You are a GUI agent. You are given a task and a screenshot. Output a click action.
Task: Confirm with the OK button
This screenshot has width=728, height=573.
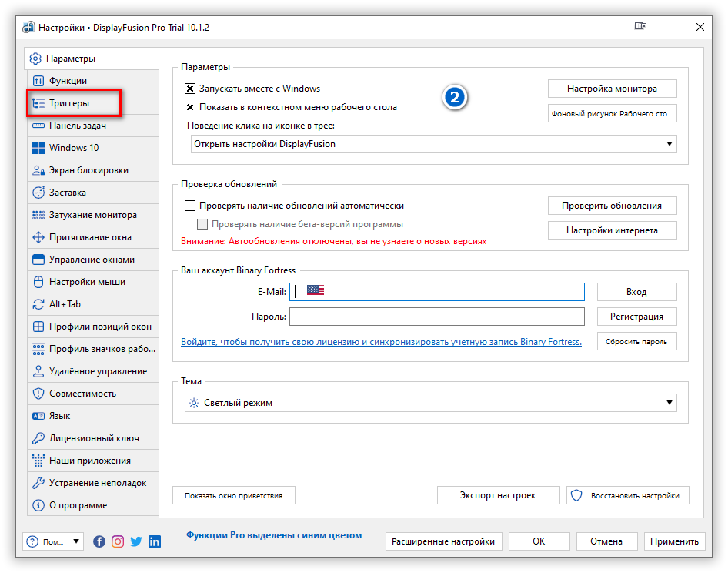pos(539,541)
